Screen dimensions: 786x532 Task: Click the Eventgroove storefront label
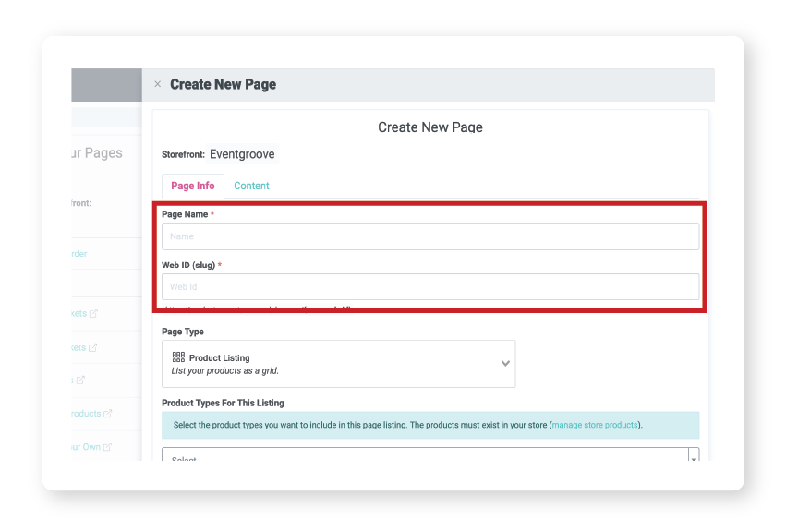[242, 154]
